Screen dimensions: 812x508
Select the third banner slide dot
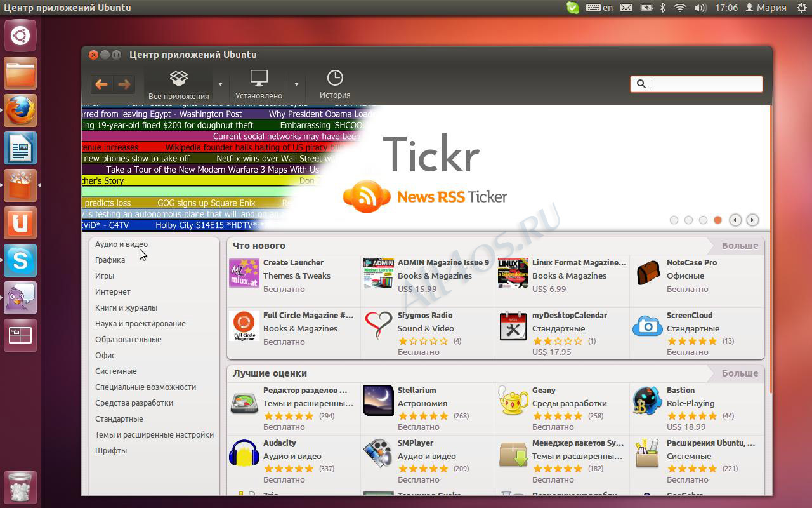click(703, 220)
